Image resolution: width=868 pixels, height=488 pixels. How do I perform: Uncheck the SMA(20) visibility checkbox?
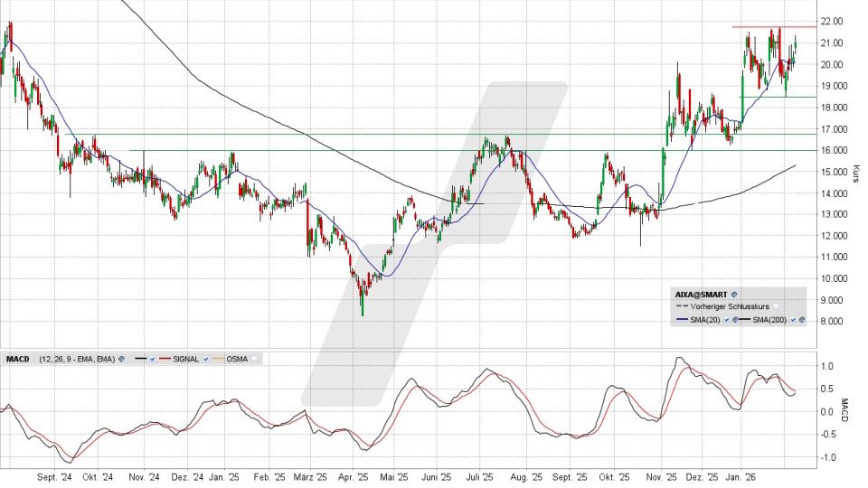click(x=724, y=321)
